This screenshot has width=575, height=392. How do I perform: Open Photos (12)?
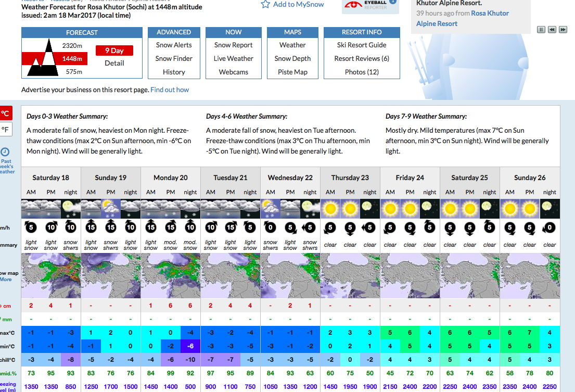click(x=362, y=72)
